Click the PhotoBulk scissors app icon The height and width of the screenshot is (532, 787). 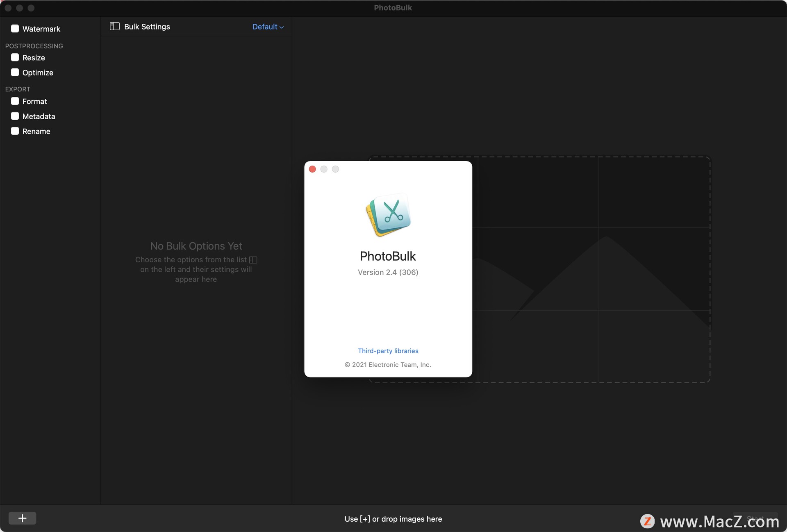tap(388, 215)
